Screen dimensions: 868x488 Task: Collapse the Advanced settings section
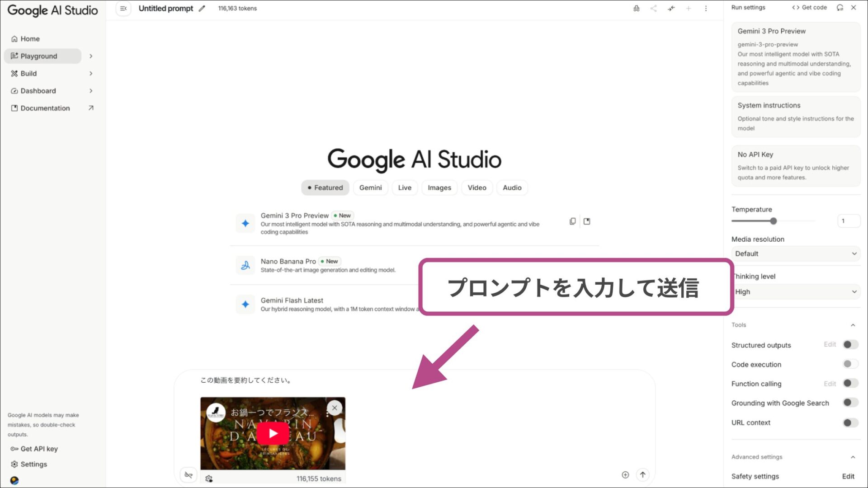coord(853,457)
